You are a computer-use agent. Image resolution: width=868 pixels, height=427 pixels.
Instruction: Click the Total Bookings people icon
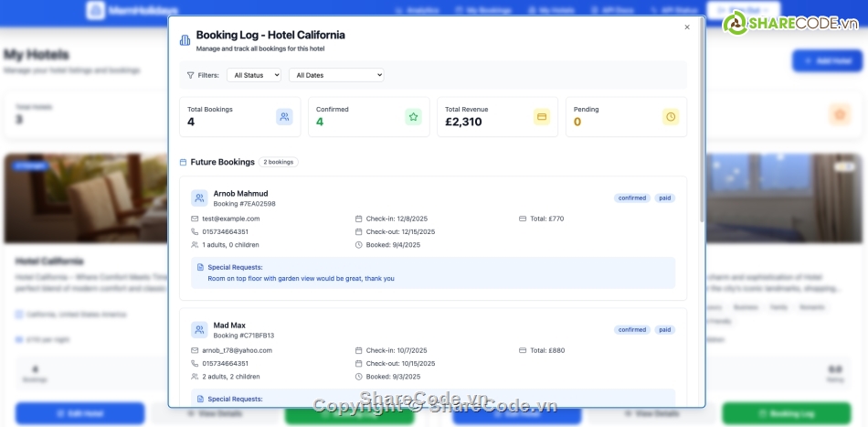click(284, 117)
